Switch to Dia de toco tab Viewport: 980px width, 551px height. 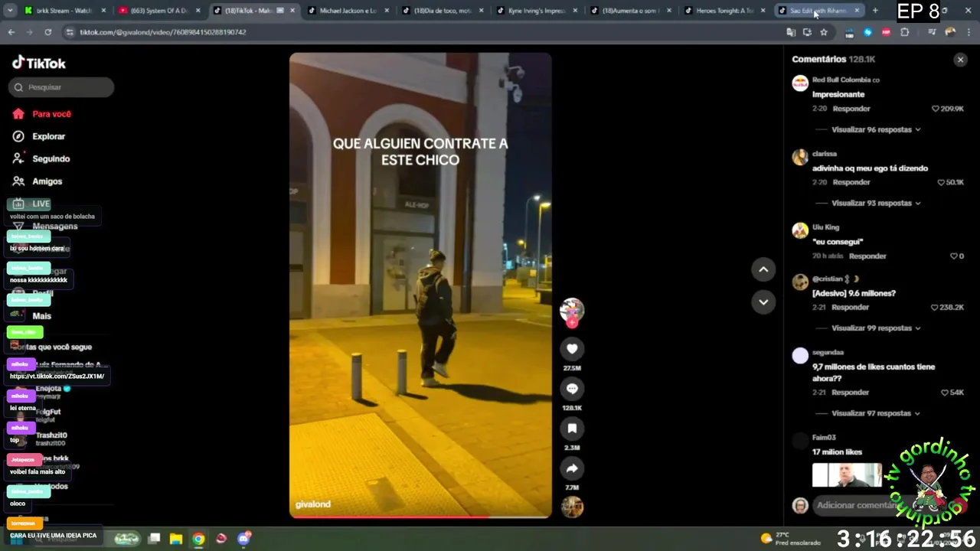point(441,10)
